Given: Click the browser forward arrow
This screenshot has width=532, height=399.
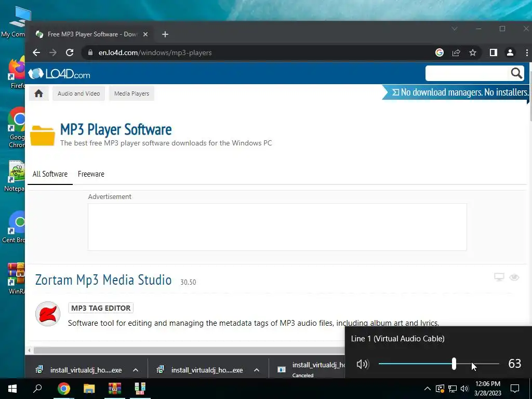Looking at the screenshot, I should point(53,52).
